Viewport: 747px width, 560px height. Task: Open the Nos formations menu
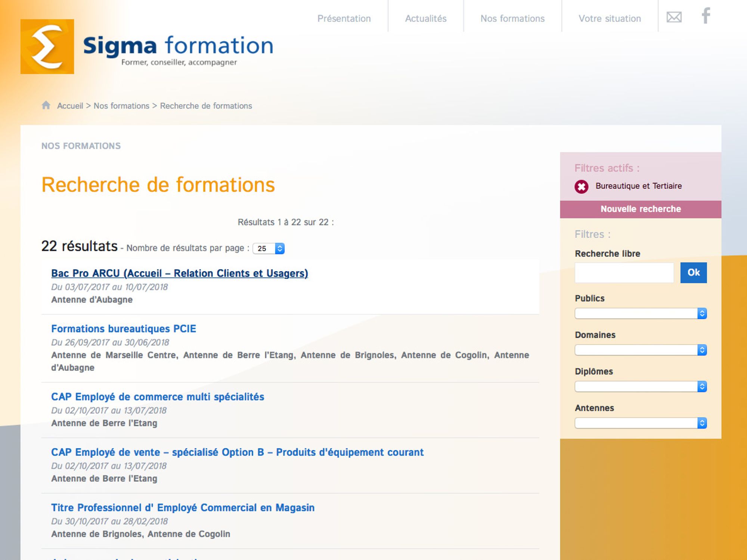pyautogui.click(x=512, y=18)
